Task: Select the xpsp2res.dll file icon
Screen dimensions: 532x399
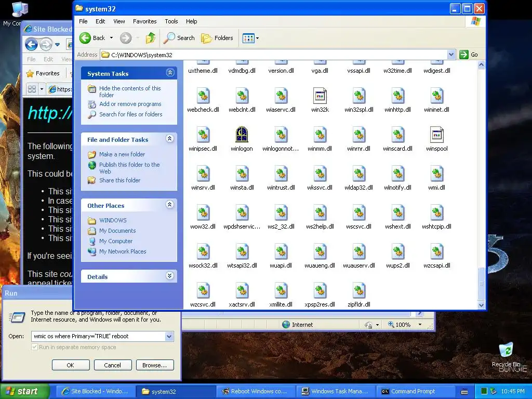Action: [320, 290]
